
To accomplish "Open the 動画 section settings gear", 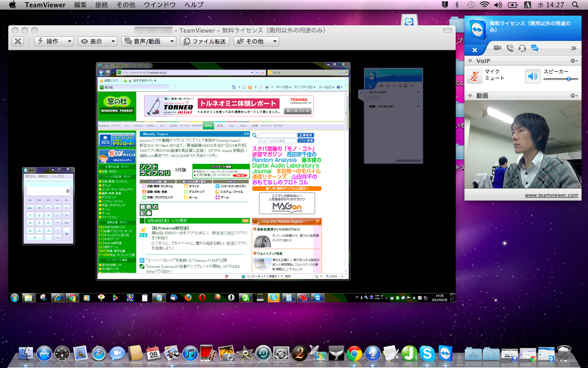I will coord(573,95).
